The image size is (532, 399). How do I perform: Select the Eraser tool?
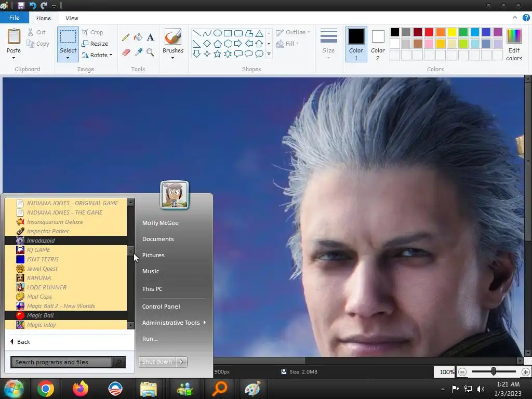pyautogui.click(x=126, y=52)
